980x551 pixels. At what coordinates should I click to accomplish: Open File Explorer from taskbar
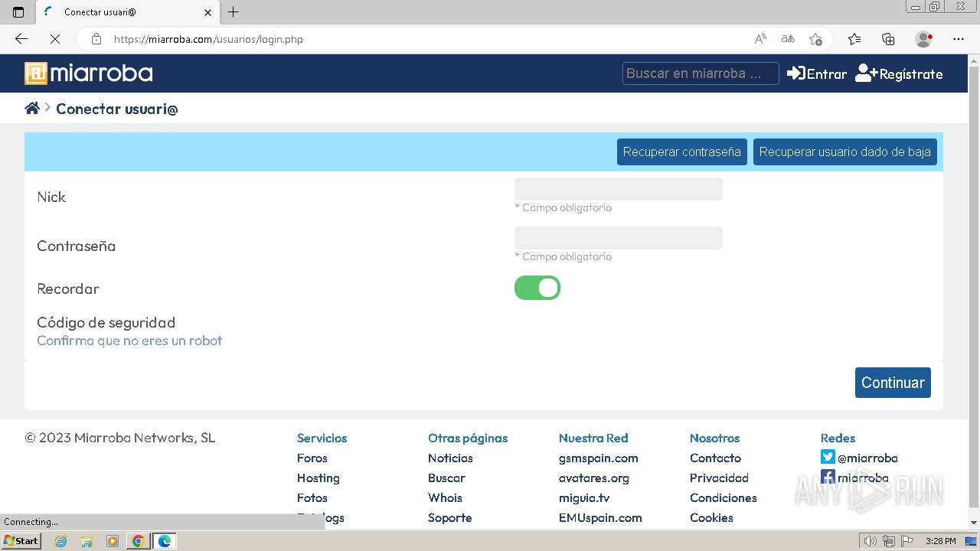[87, 541]
